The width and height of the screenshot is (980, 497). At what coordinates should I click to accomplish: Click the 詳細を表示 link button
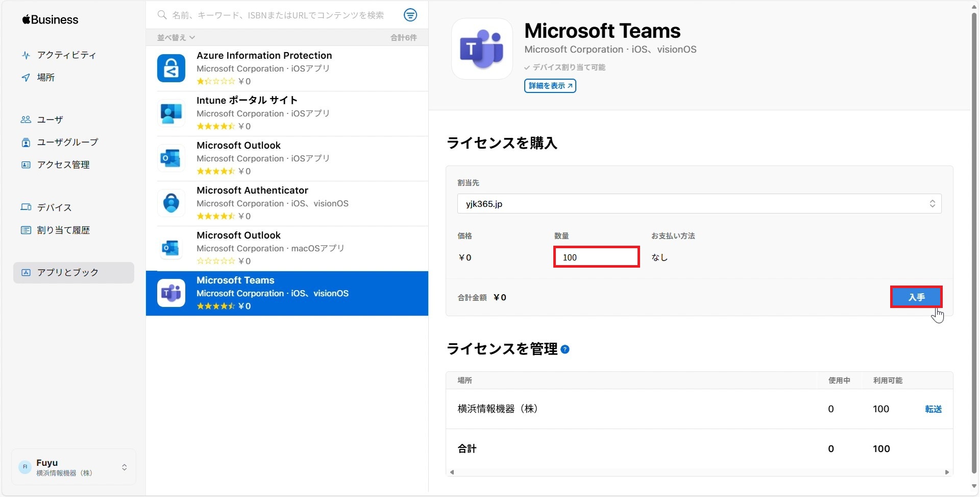coord(550,86)
